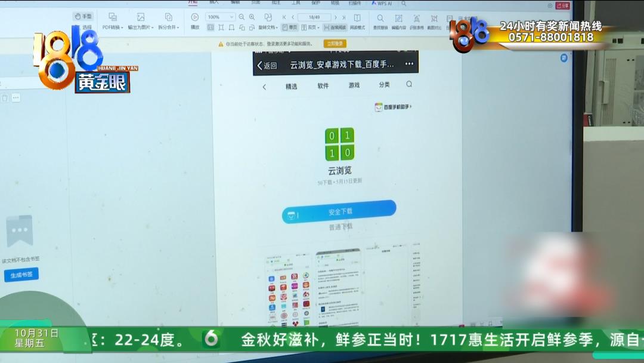
Task: Switch to the 开始 ribbon tab
Action: point(193,2)
